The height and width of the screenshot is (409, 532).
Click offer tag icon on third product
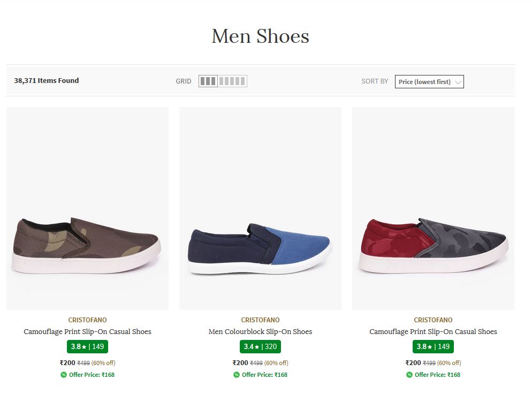[x=409, y=375]
